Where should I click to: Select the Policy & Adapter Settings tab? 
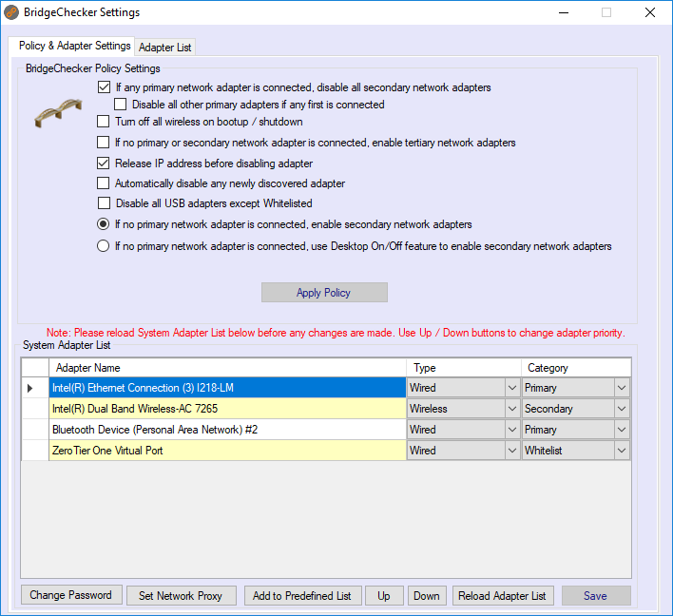(74, 46)
